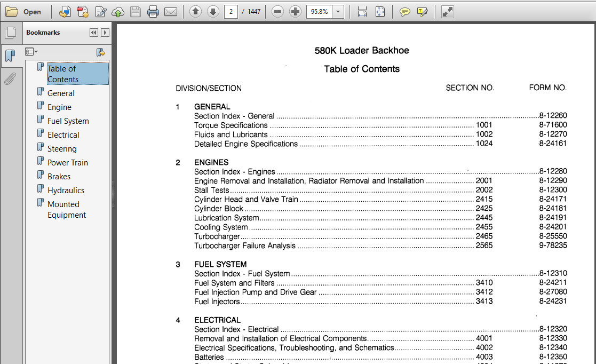This screenshot has height=364, width=596.
Task: Click the create PDF icon
Action: click(x=83, y=12)
